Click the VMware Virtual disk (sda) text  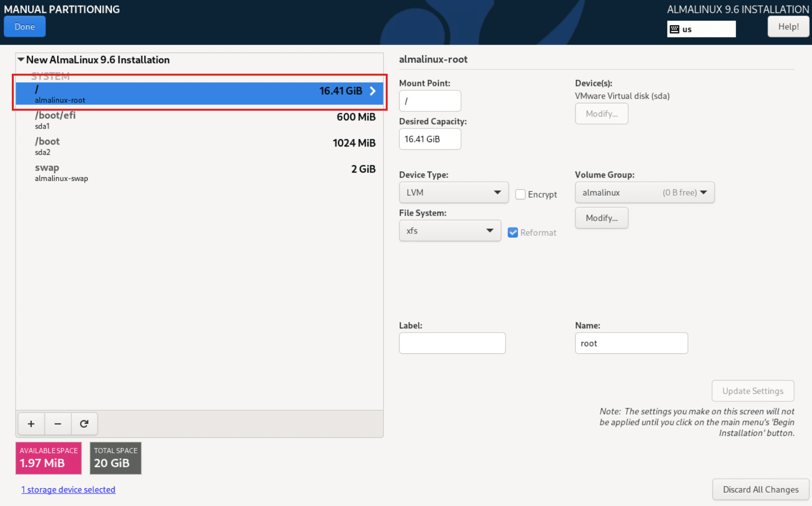[622, 96]
